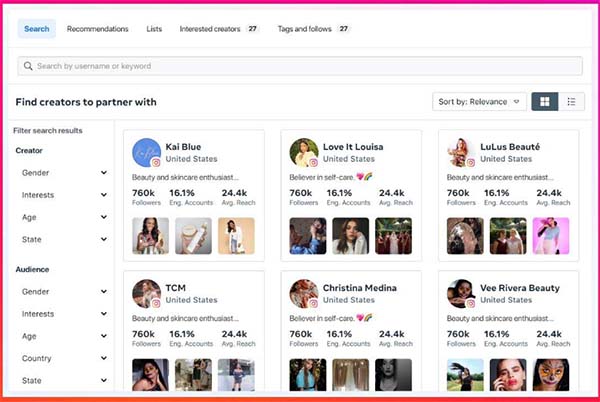600x402 pixels.
Task: Switch to grid view
Action: tap(545, 102)
